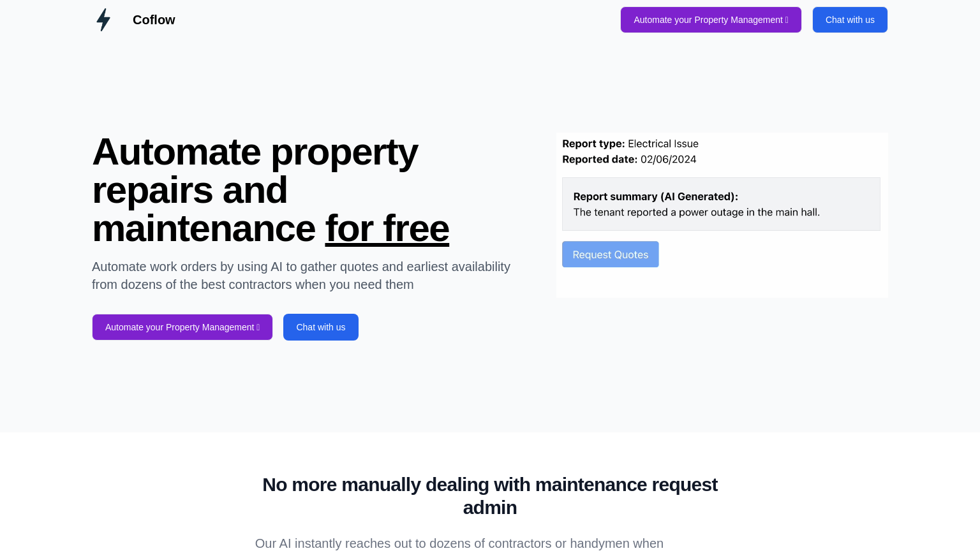Image resolution: width=980 pixels, height=551 pixels.
Task: Click the power outage summary sentence
Action: pos(696,212)
